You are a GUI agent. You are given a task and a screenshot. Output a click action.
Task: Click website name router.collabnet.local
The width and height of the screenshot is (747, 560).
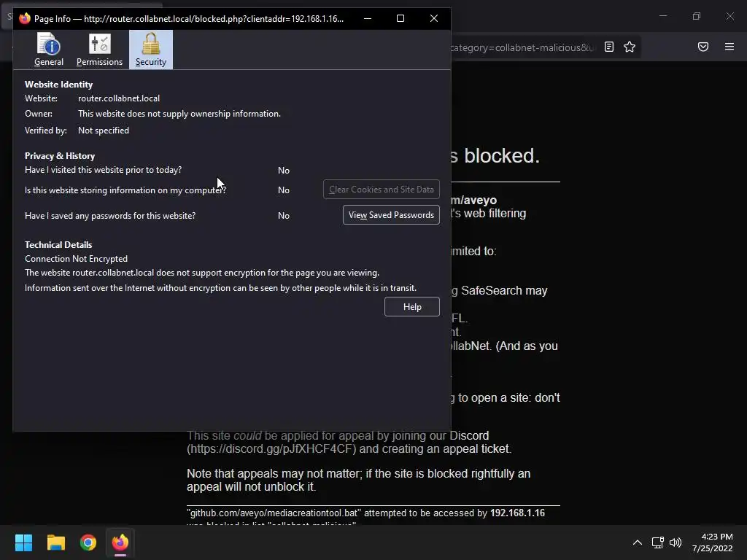coord(119,98)
